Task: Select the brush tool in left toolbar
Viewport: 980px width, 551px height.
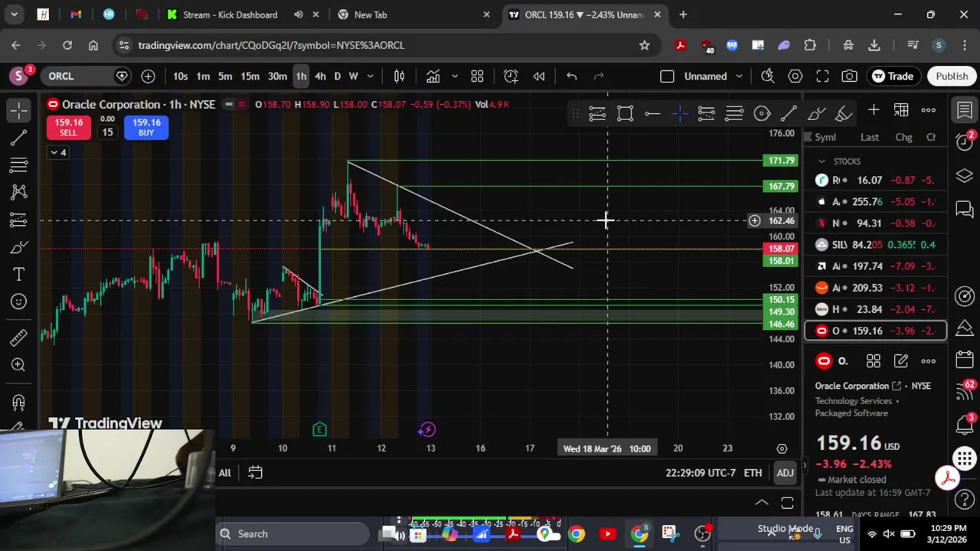Action: point(19,247)
